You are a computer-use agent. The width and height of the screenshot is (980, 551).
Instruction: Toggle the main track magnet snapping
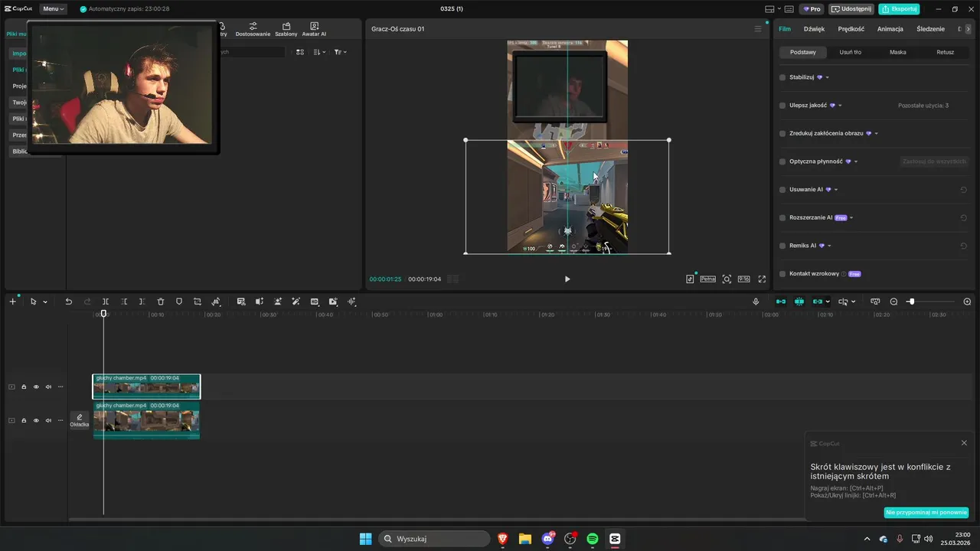click(x=780, y=302)
